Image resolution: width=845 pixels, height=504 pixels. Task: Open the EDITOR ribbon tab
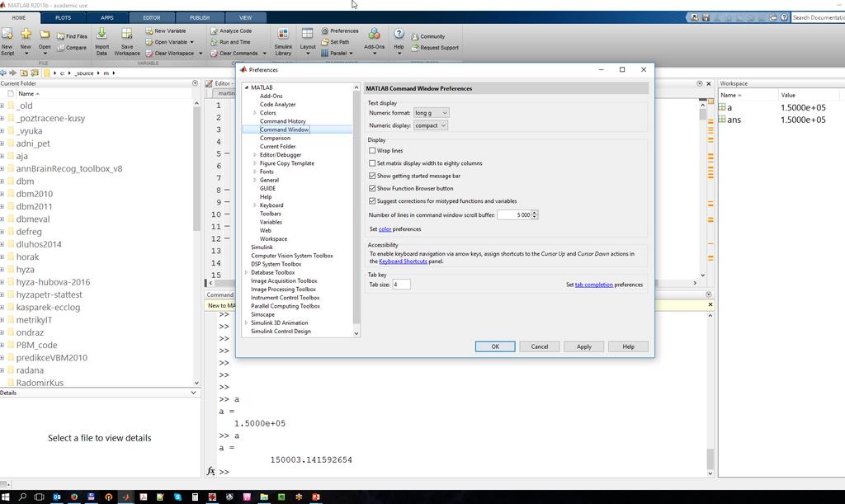click(x=152, y=18)
